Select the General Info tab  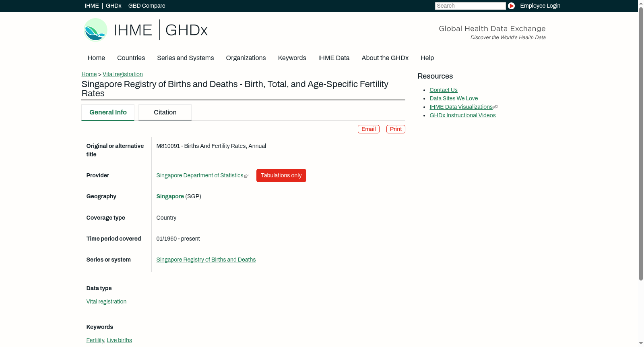coord(108,112)
